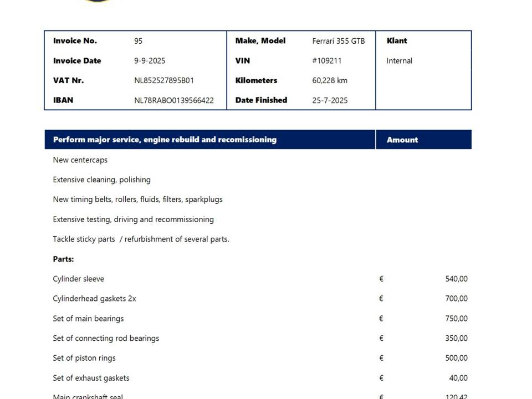Select IBAN NL78RABO0139566422

[x=174, y=100]
